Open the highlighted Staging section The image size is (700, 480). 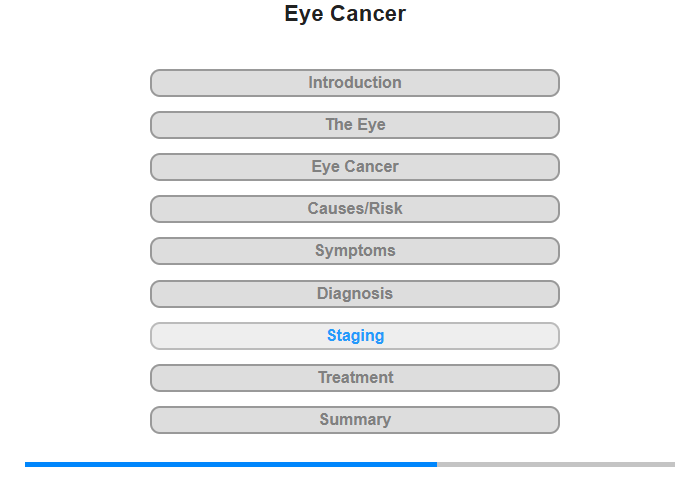[355, 336]
